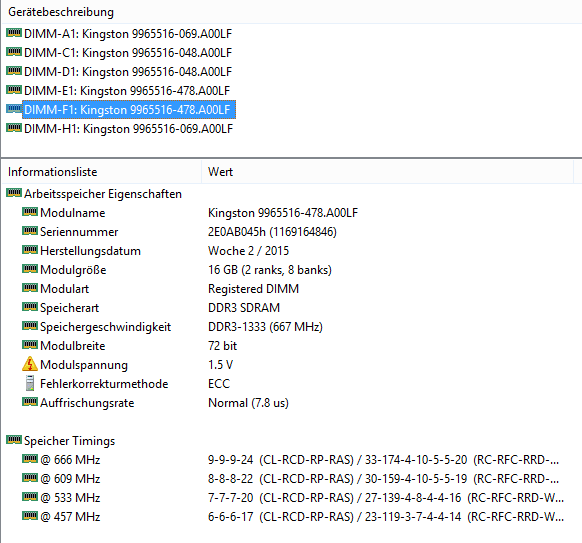Click the Auffrischungsrate label
Screen dimensions: 582x543
pos(87,403)
